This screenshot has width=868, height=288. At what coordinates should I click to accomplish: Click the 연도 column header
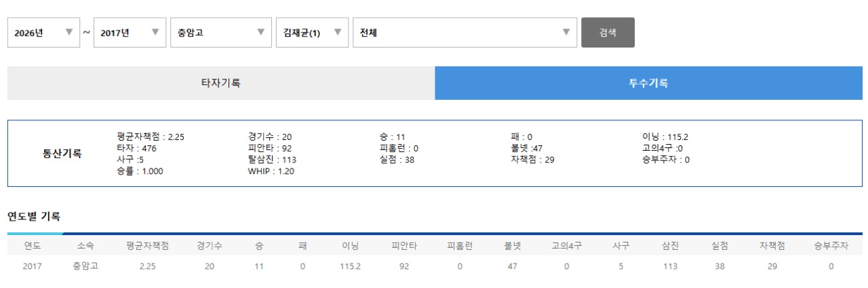pyautogui.click(x=33, y=246)
